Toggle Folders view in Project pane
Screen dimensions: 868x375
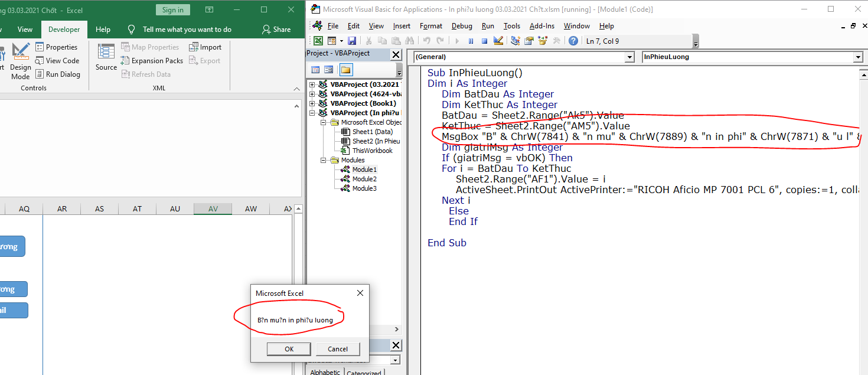[x=345, y=70]
